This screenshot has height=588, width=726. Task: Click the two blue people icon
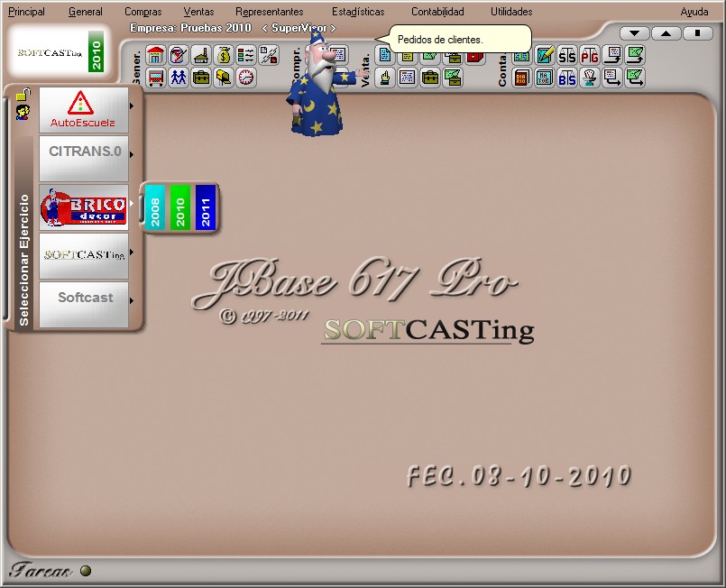(179, 78)
